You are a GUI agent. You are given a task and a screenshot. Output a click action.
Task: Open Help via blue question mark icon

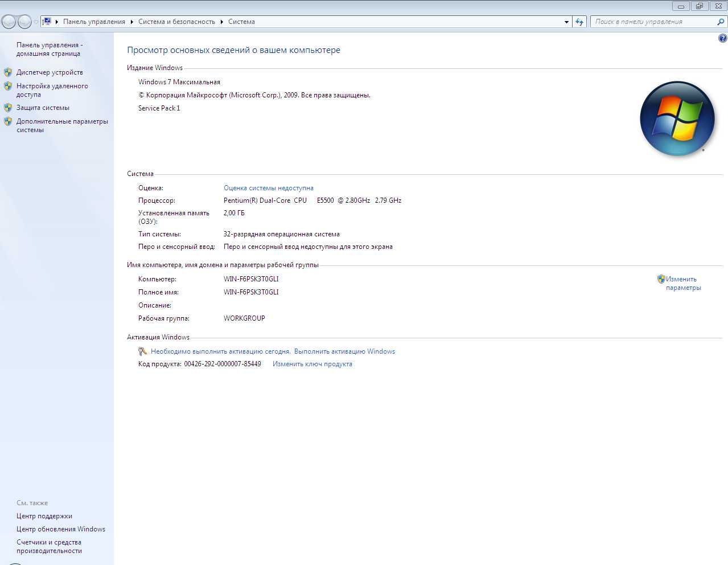[722, 38]
